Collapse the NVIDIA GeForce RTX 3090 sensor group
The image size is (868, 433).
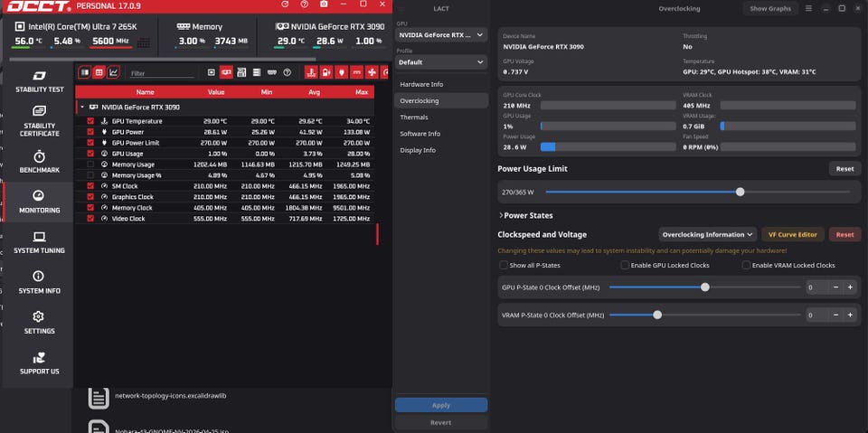click(82, 108)
